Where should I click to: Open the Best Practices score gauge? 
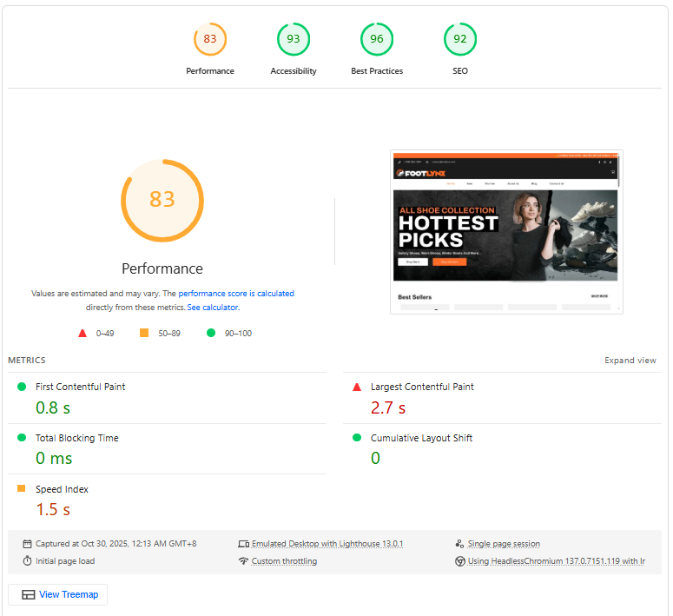(377, 39)
